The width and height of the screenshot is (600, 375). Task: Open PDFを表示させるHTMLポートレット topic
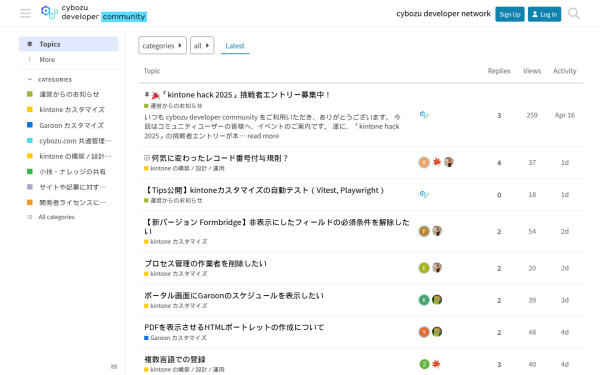point(234,328)
